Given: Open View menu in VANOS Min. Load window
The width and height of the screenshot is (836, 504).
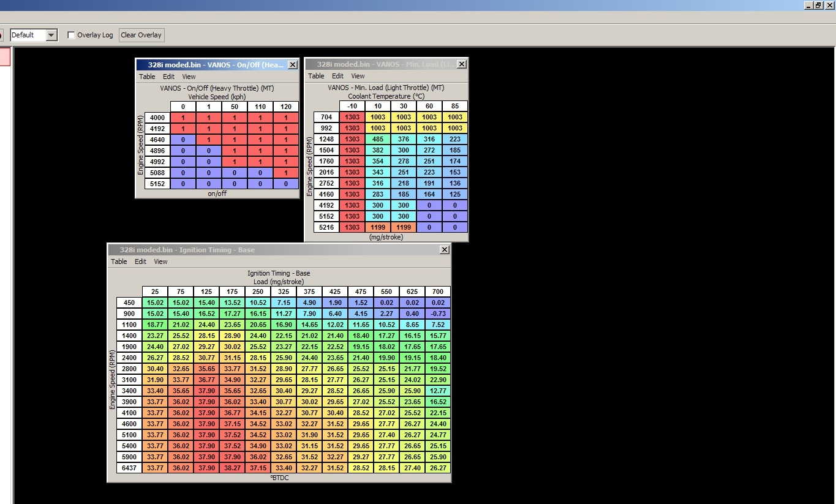Looking at the screenshot, I should [x=358, y=76].
